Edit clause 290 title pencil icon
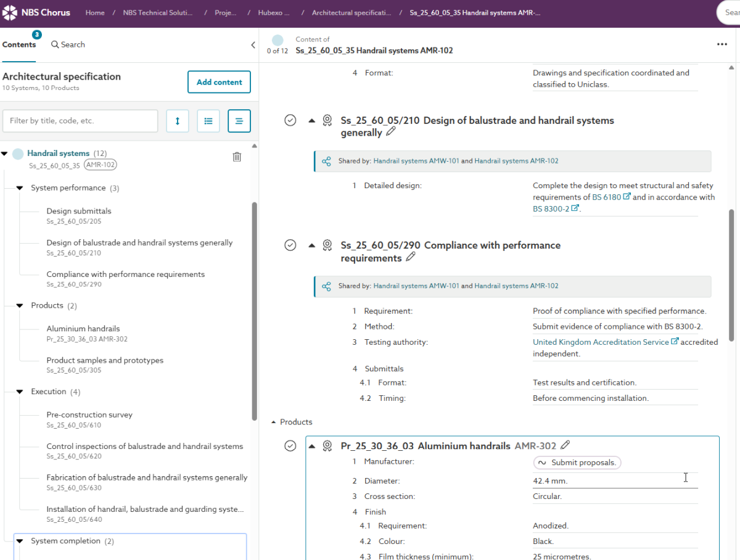 (x=411, y=257)
